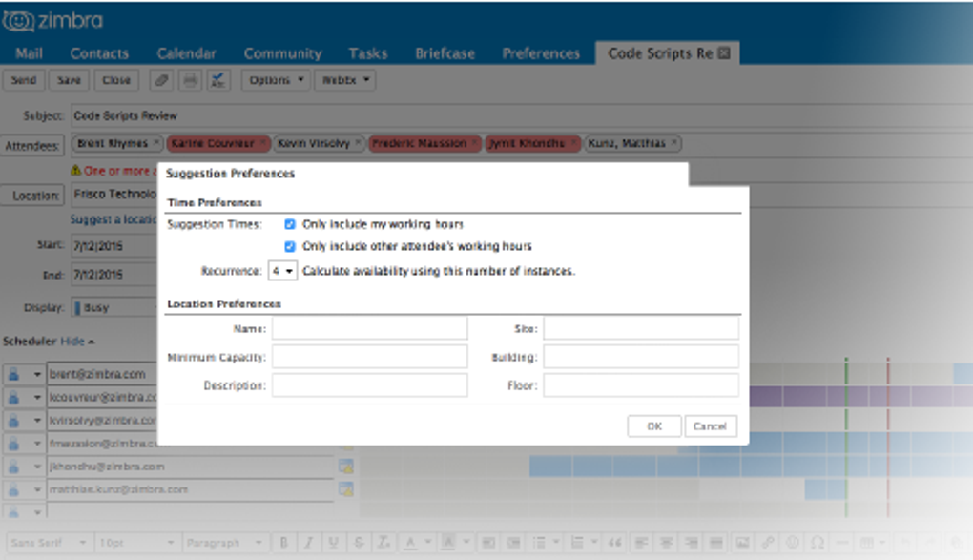This screenshot has height=560, width=973.
Task: Click the clear formatting icon
Action: (x=383, y=543)
